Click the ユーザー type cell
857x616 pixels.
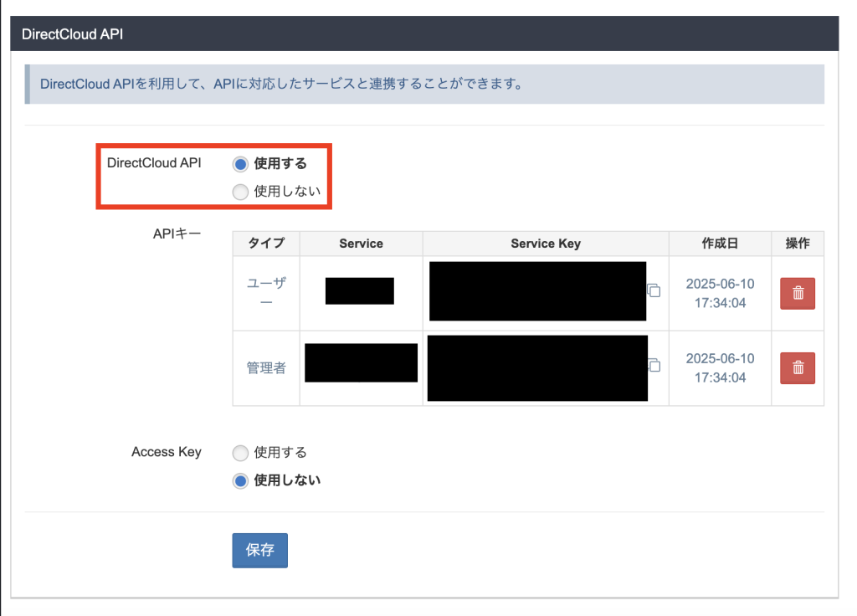click(x=266, y=292)
